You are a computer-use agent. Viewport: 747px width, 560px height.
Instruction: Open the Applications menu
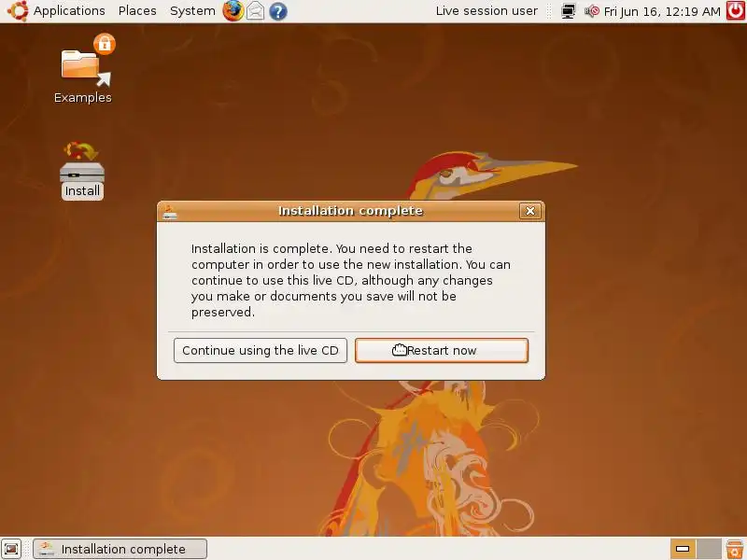pyautogui.click(x=69, y=11)
